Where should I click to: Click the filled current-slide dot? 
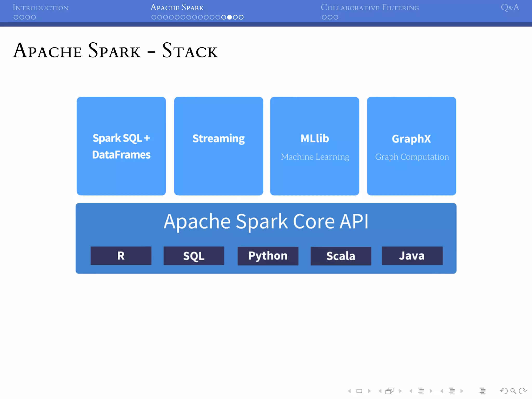click(x=229, y=17)
